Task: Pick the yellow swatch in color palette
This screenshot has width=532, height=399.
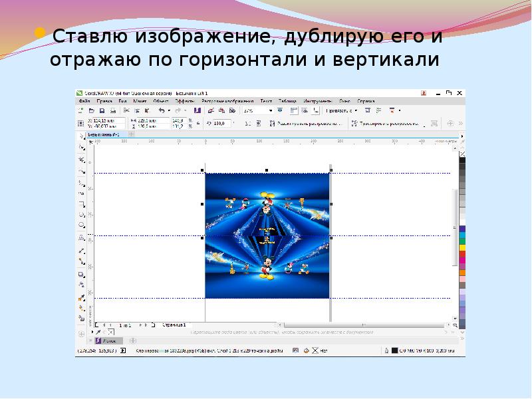Action: pyautogui.click(x=462, y=247)
